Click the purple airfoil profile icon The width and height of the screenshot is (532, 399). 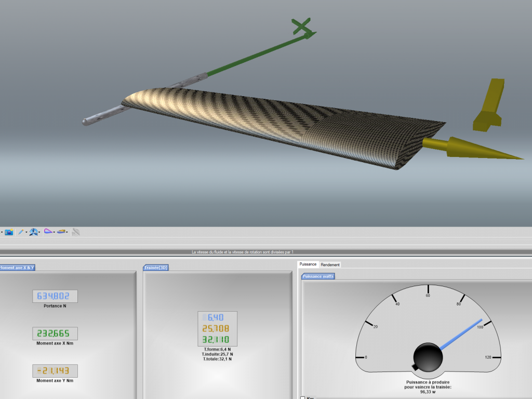[x=48, y=232]
